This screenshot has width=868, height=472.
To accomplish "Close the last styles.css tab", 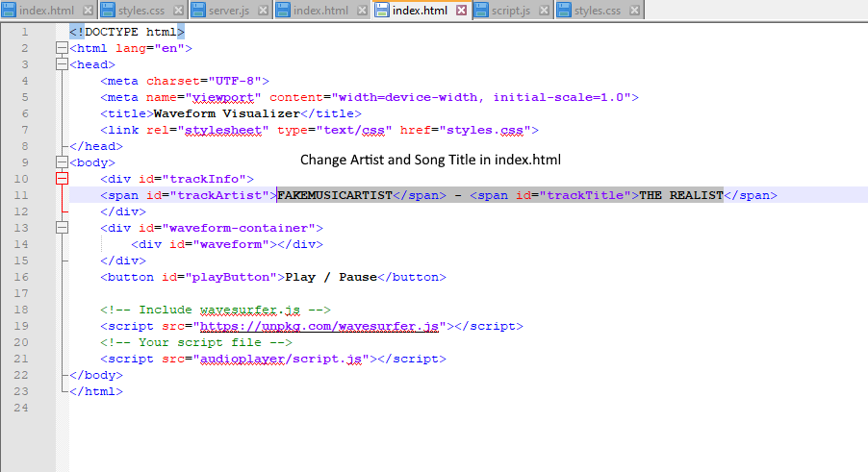I will point(635,11).
